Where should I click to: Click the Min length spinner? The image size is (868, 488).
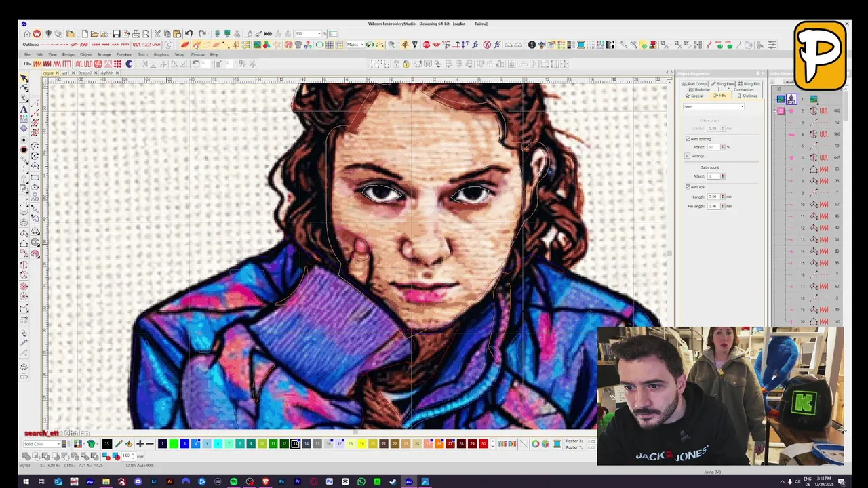pyautogui.click(x=723, y=206)
